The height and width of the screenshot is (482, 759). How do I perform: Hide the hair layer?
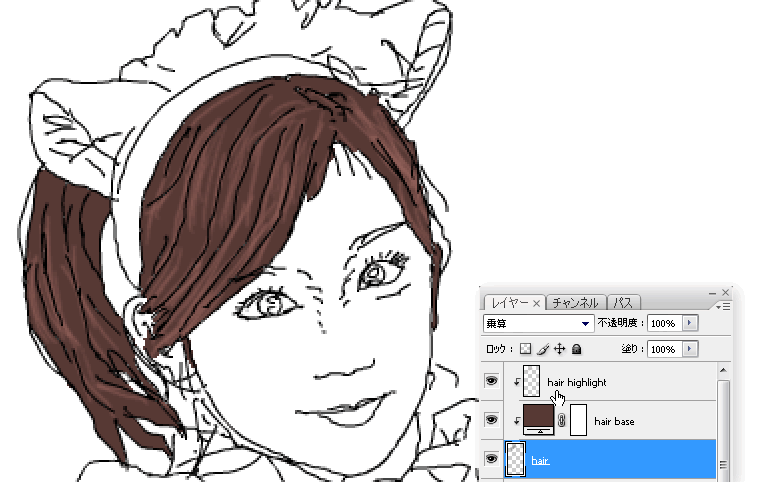[491, 458]
